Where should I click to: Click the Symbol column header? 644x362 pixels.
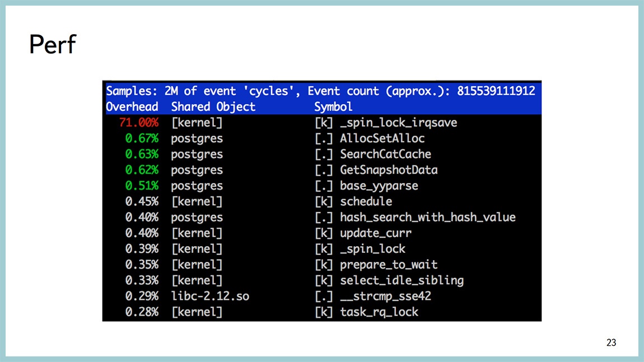tap(333, 106)
